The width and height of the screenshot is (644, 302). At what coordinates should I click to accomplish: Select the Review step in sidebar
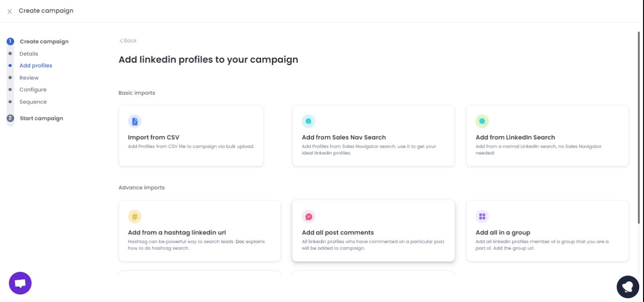29,77
